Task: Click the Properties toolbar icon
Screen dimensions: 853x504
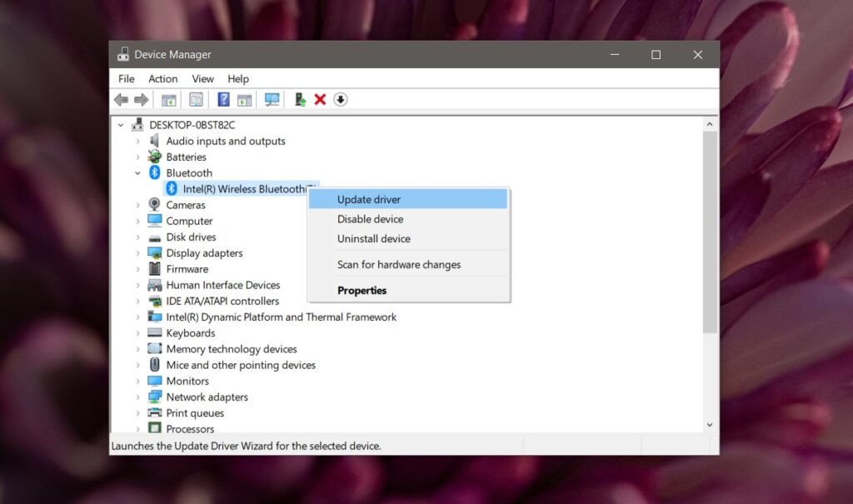Action: pos(196,100)
